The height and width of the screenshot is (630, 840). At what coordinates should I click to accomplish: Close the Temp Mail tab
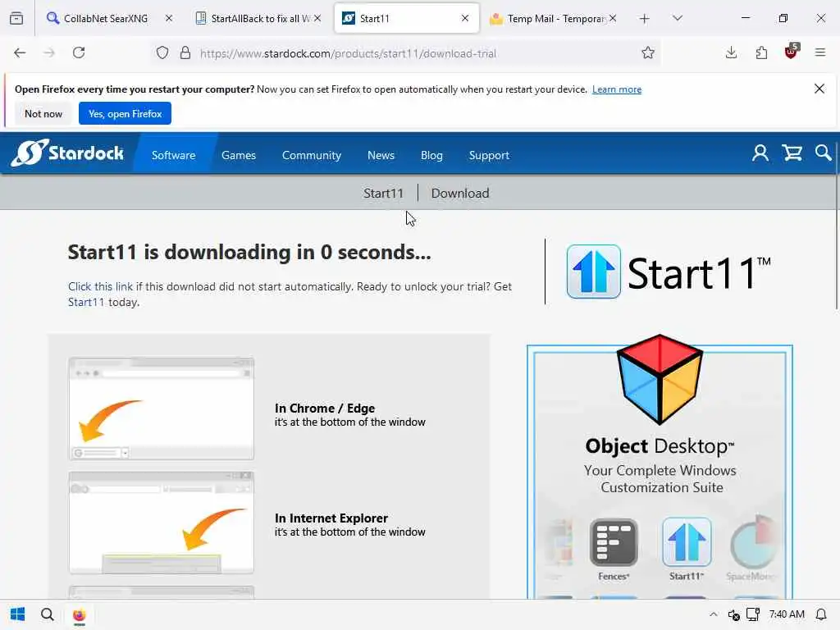click(613, 18)
